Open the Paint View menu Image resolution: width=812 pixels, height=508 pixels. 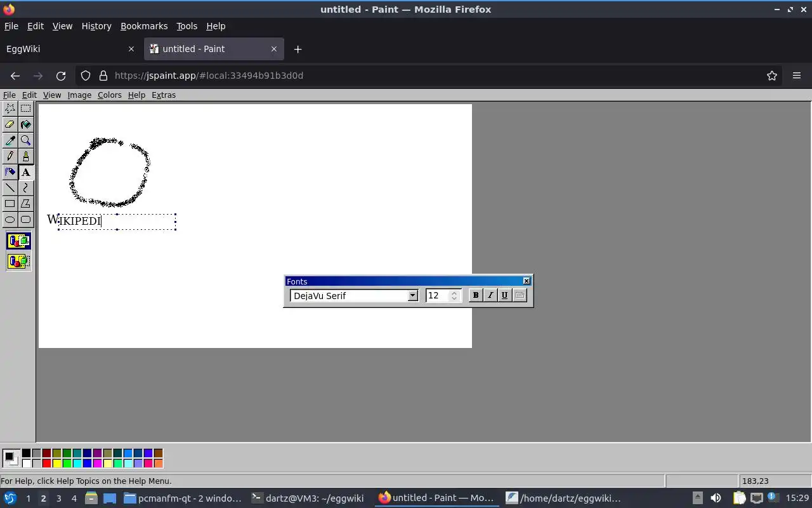pos(52,95)
